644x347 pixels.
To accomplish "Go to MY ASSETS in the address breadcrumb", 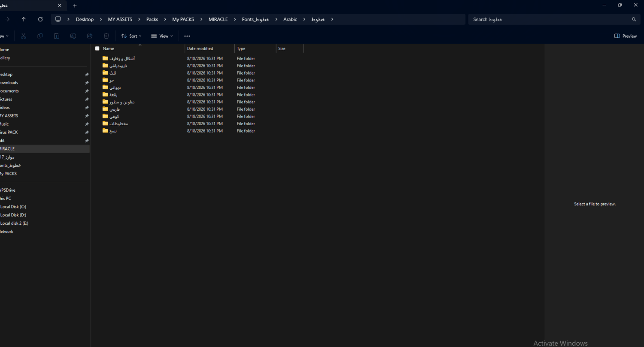I will (x=120, y=19).
